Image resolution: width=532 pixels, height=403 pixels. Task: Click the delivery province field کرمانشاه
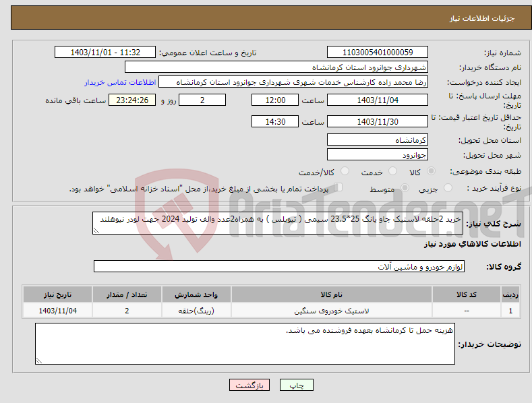point(378,139)
